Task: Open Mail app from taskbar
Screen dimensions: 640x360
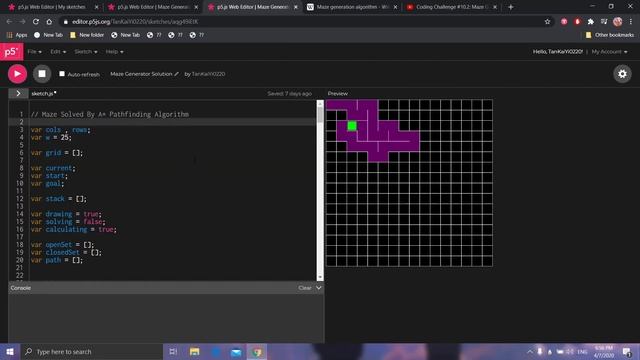Action: click(236, 351)
